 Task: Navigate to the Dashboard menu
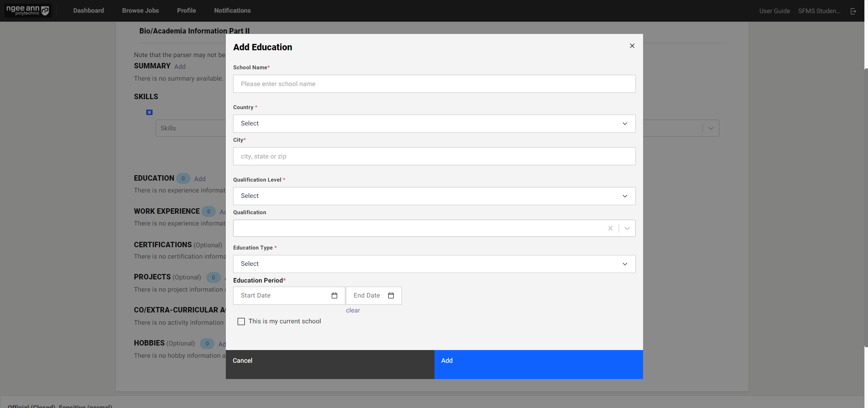click(89, 10)
